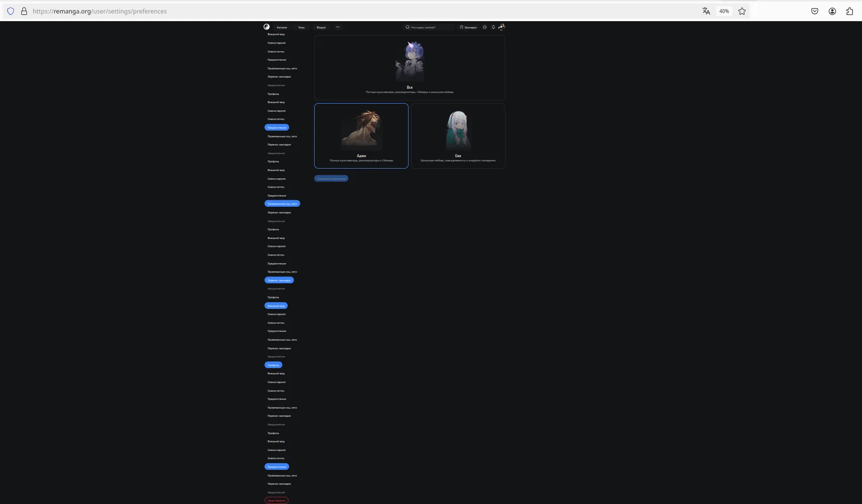Click the tracking protection shield icon
Image resolution: width=862 pixels, height=504 pixels.
coord(11,11)
